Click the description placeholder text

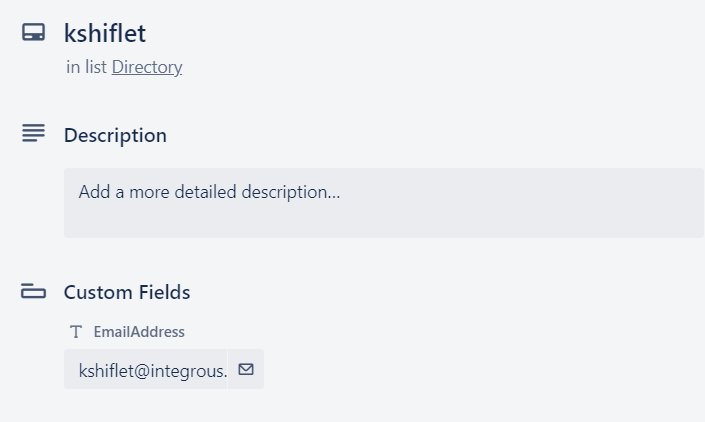[x=210, y=192]
